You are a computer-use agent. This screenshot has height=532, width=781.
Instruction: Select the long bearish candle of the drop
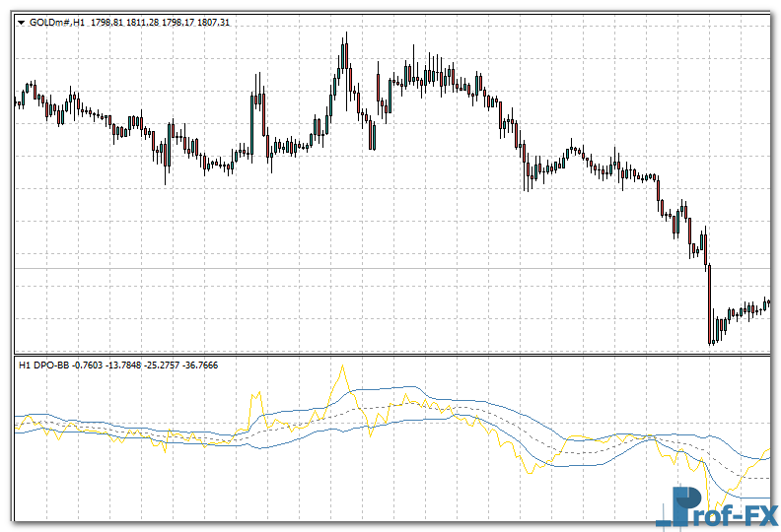click(x=708, y=300)
